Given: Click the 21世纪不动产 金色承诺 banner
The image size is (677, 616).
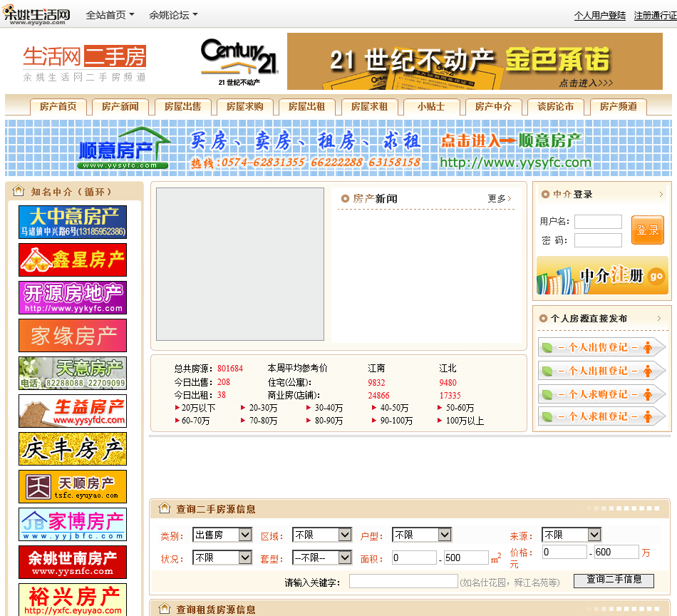Looking at the screenshot, I should click(475, 61).
